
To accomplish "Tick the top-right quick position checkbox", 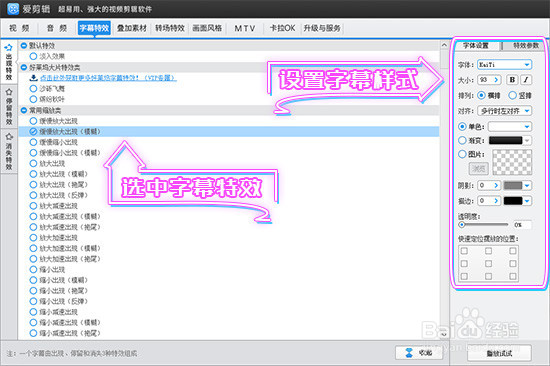I will click(x=512, y=251).
